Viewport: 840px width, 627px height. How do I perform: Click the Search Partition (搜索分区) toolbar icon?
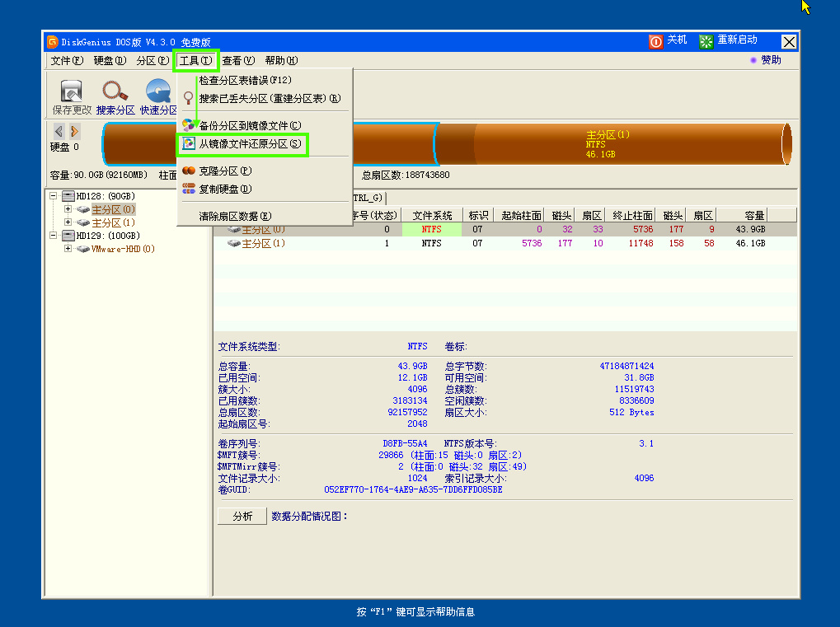pyautogui.click(x=115, y=91)
